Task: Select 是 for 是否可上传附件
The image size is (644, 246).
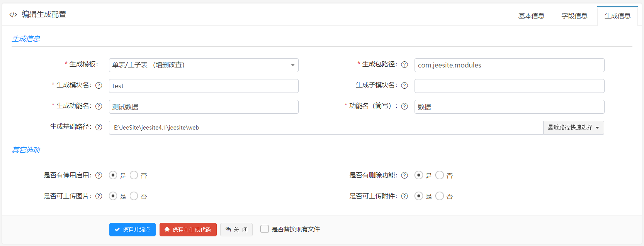Action: pyautogui.click(x=418, y=196)
